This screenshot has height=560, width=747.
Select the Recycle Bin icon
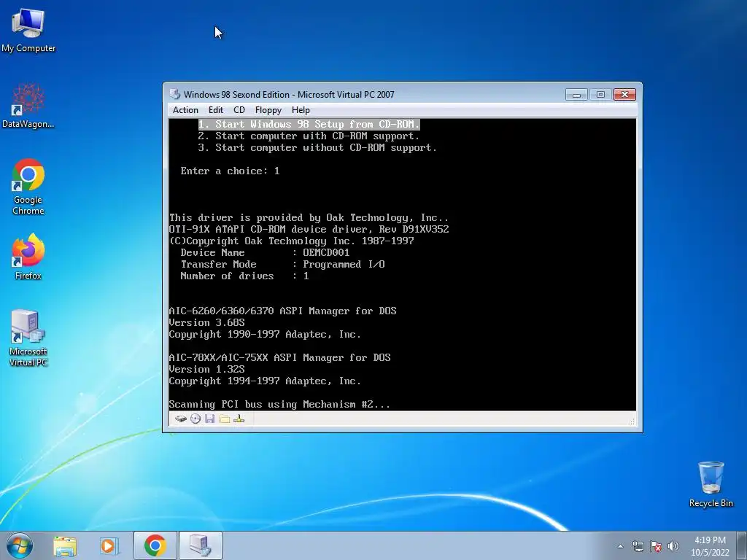pos(711,484)
